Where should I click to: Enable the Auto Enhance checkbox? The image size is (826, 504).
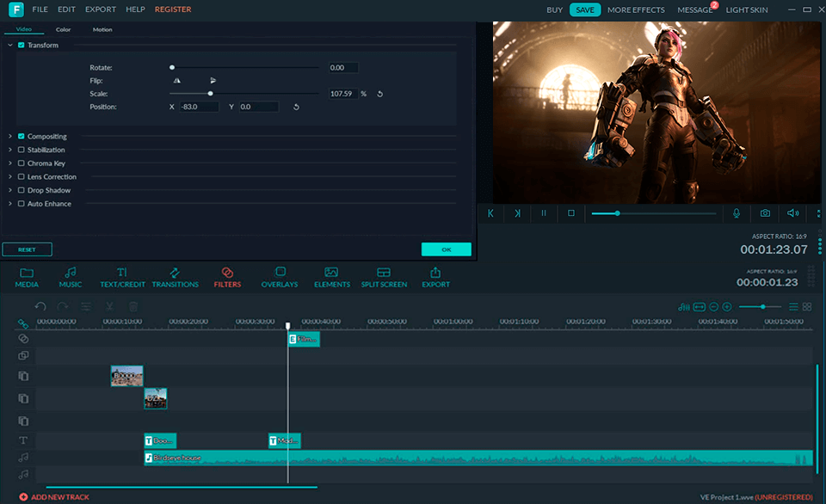point(21,204)
